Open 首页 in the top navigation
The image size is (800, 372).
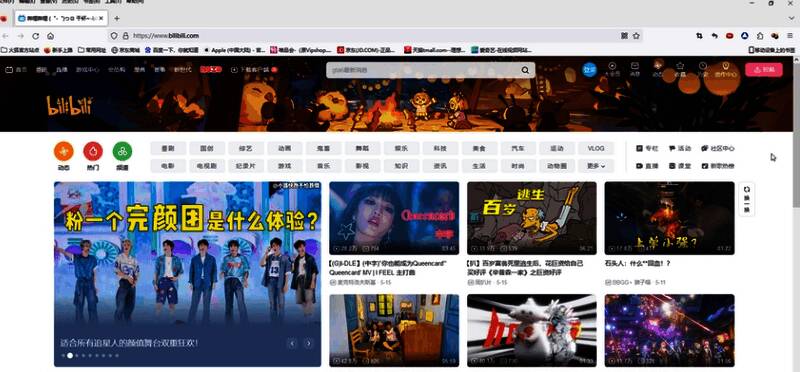[x=16, y=70]
